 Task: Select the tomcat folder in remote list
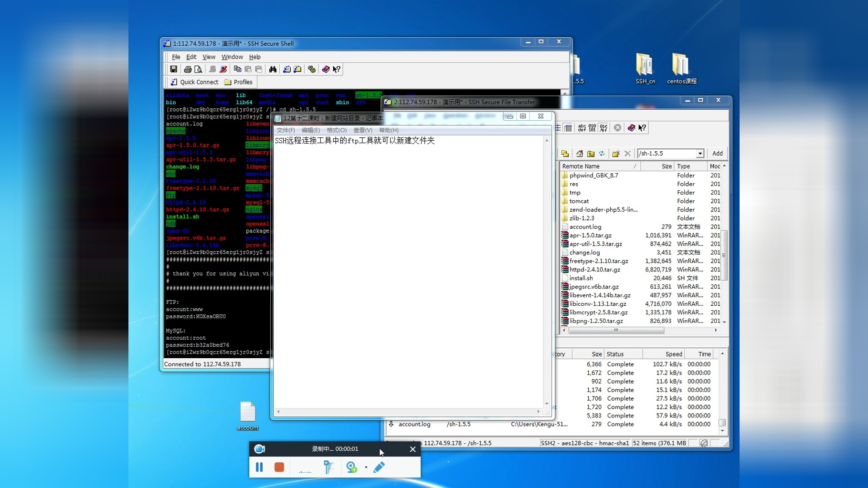pyautogui.click(x=579, y=201)
